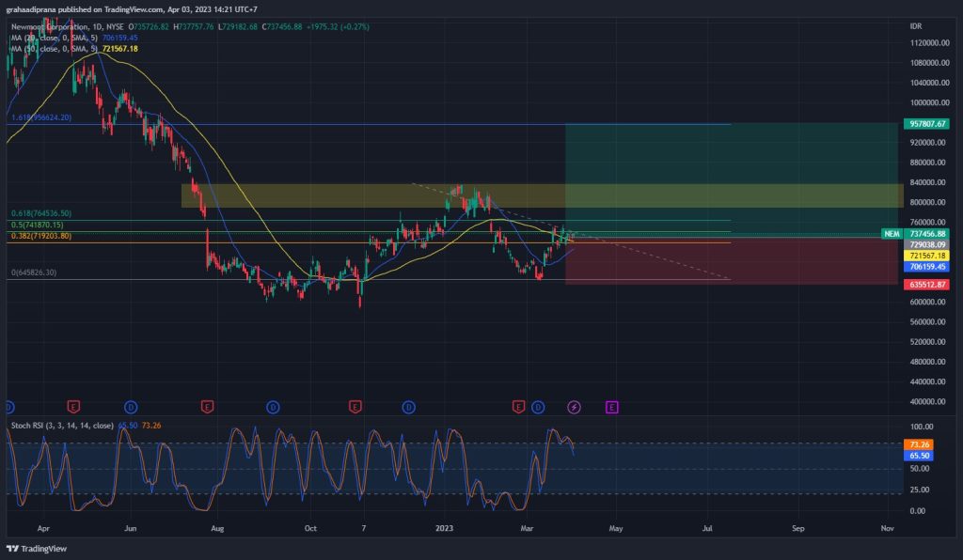The image size is (963, 560).
Task: Click the NEM 737456.88 last price label
Action: point(915,234)
